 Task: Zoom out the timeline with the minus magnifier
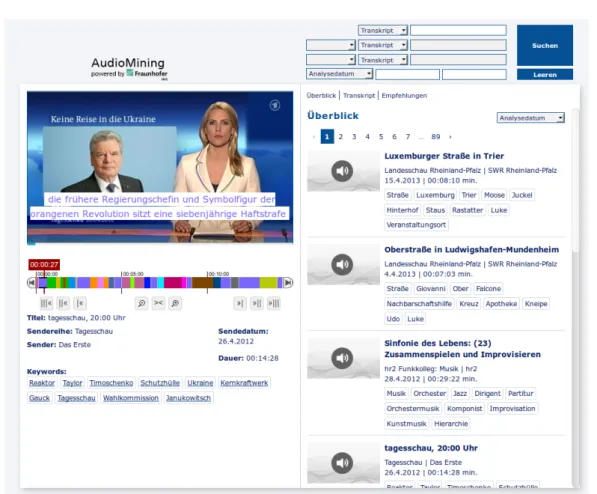pos(142,303)
